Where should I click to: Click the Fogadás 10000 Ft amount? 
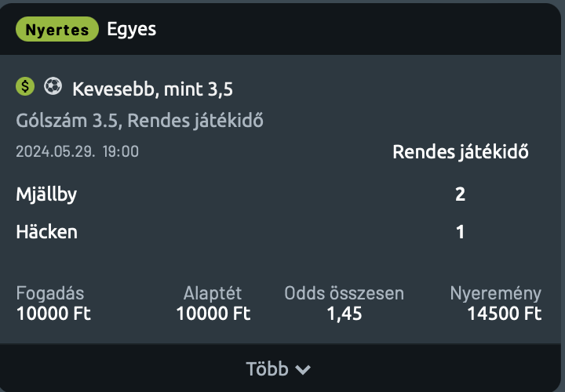pyautogui.click(x=53, y=313)
